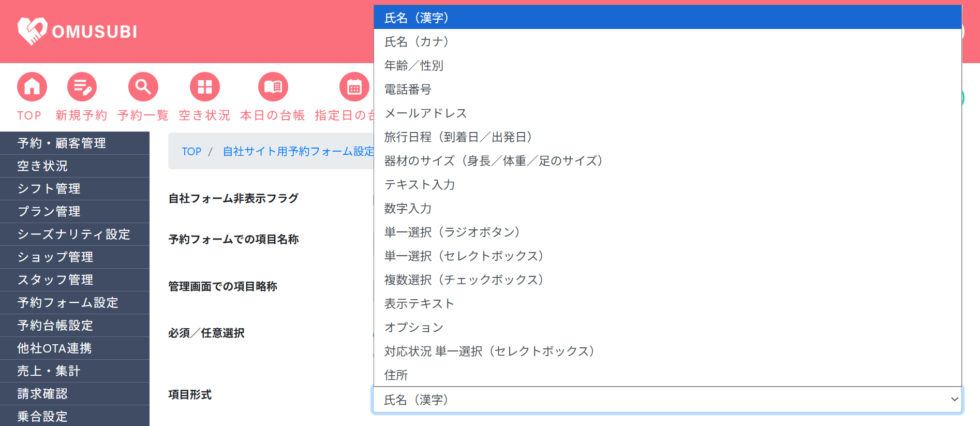Select 氏名（カナ） from dropdown list
The height and width of the screenshot is (426, 980).
(417, 41)
